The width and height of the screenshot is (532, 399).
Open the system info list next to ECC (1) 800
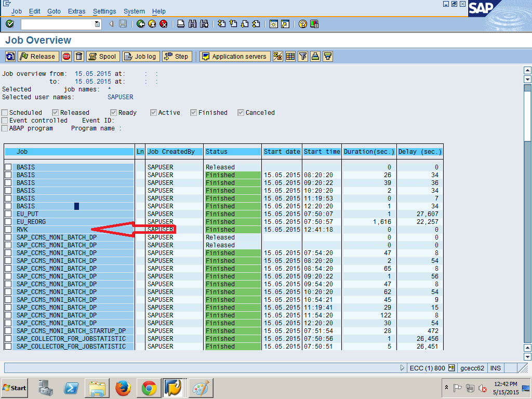pos(451,368)
